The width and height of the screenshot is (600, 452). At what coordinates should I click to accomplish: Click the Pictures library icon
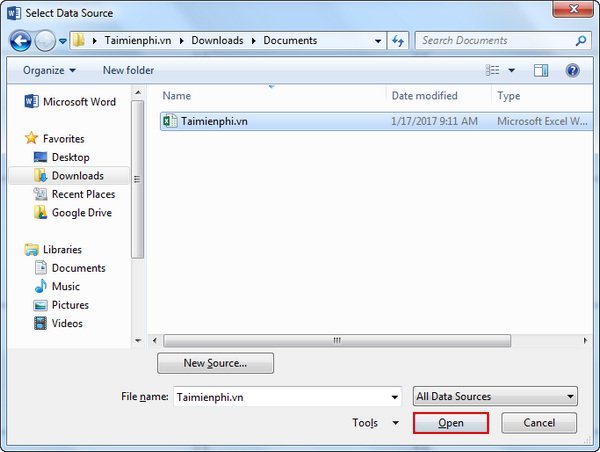[40, 305]
